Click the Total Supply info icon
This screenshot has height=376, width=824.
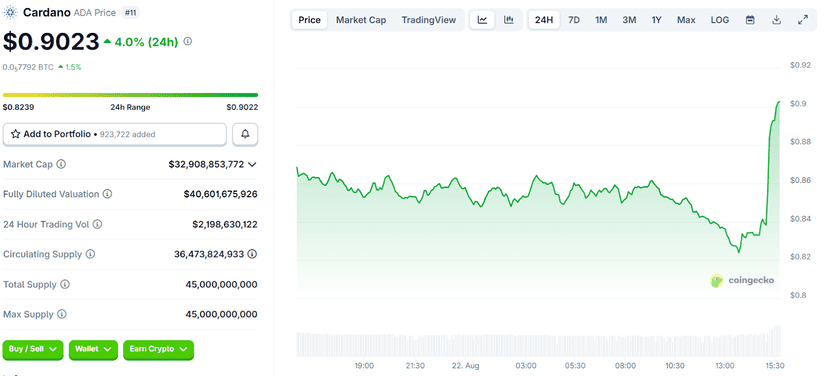65,284
